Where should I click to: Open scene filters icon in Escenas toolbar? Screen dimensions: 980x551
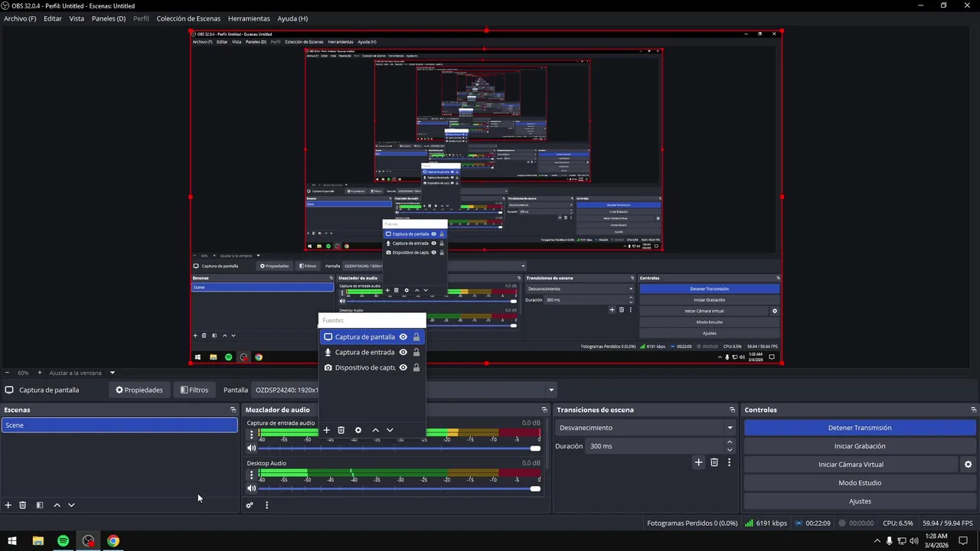(x=40, y=505)
